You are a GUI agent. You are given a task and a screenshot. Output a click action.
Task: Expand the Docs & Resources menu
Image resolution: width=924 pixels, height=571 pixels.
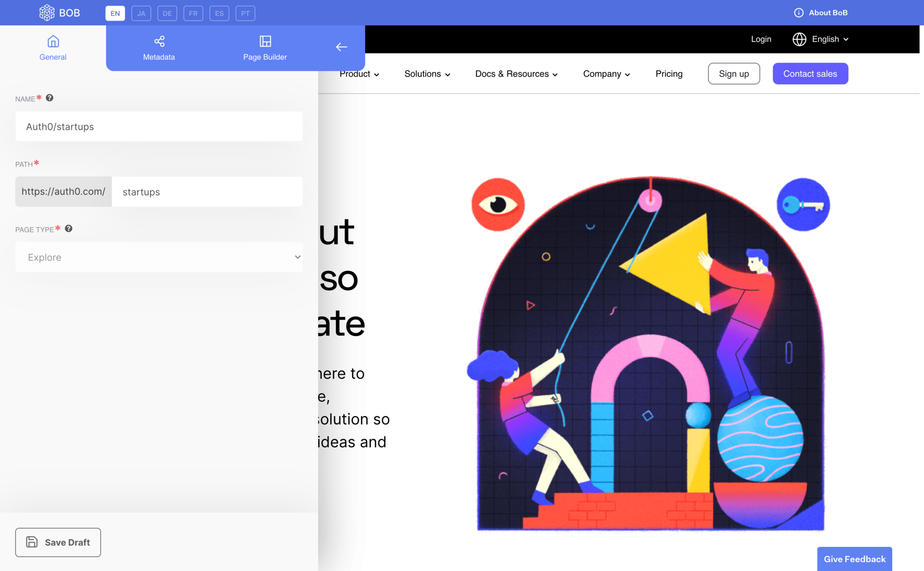[x=516, y=74]
